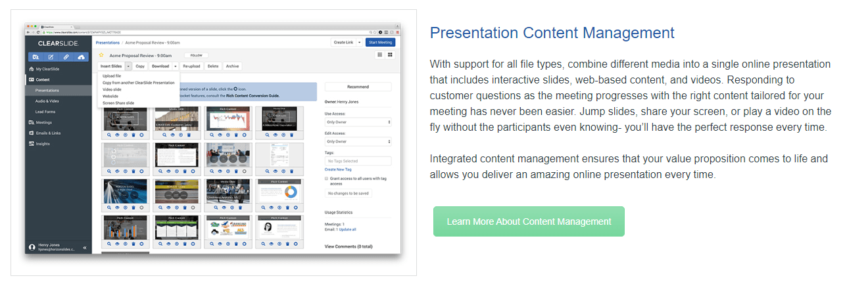Click the Archive button
Viewport: 868px width, 299px height.
click(x=233, y=66)
